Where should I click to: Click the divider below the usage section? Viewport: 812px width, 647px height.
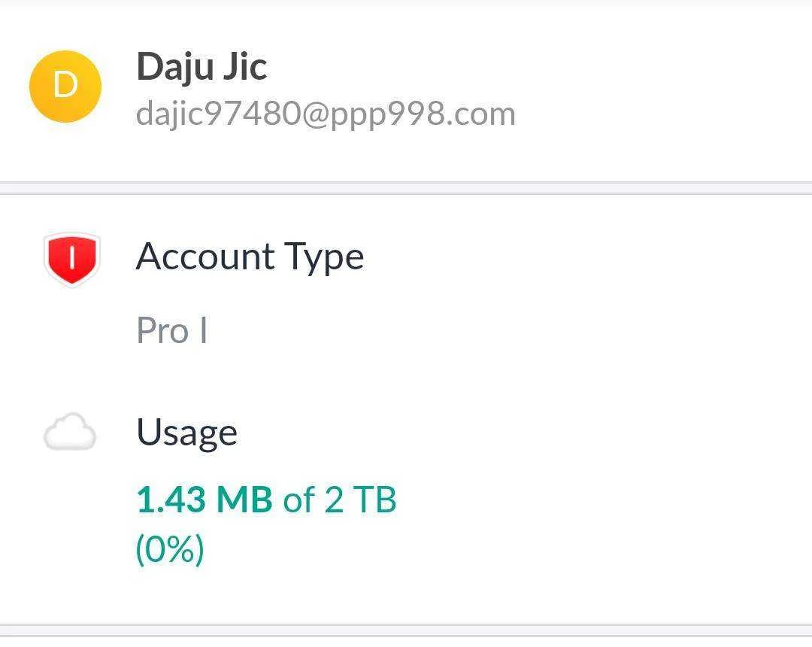[406, 630]
